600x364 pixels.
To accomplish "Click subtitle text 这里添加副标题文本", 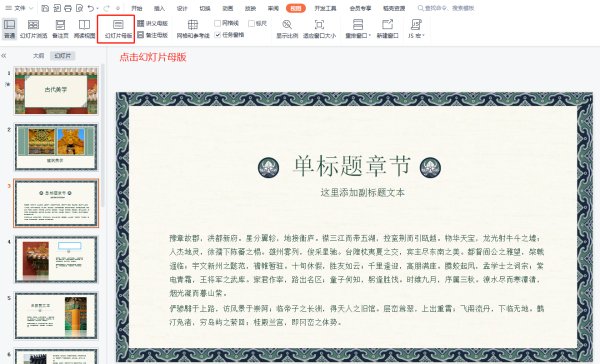I will 362,193.
